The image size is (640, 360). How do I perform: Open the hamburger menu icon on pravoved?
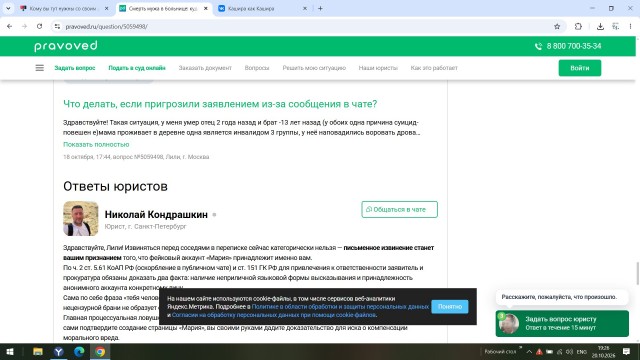tap(40, 68)
